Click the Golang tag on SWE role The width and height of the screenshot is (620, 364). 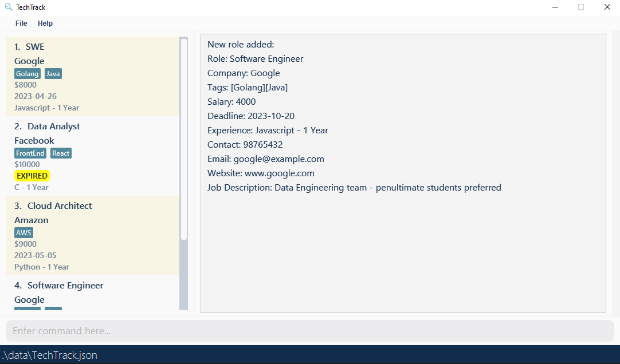tap(28, 74)
